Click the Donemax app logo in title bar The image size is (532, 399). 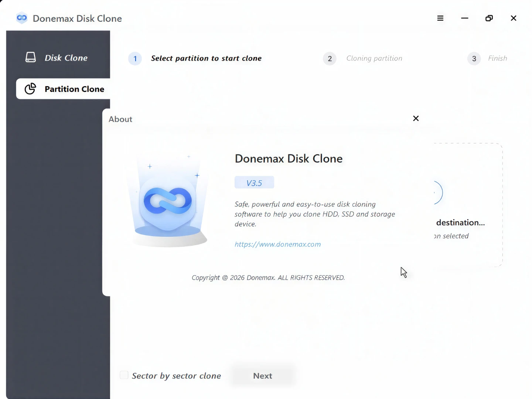[x=22, y=18]
